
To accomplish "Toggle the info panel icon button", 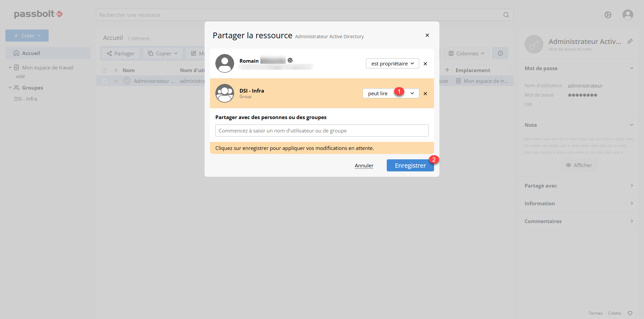I will pyautogui.click(x=500, y=53).
